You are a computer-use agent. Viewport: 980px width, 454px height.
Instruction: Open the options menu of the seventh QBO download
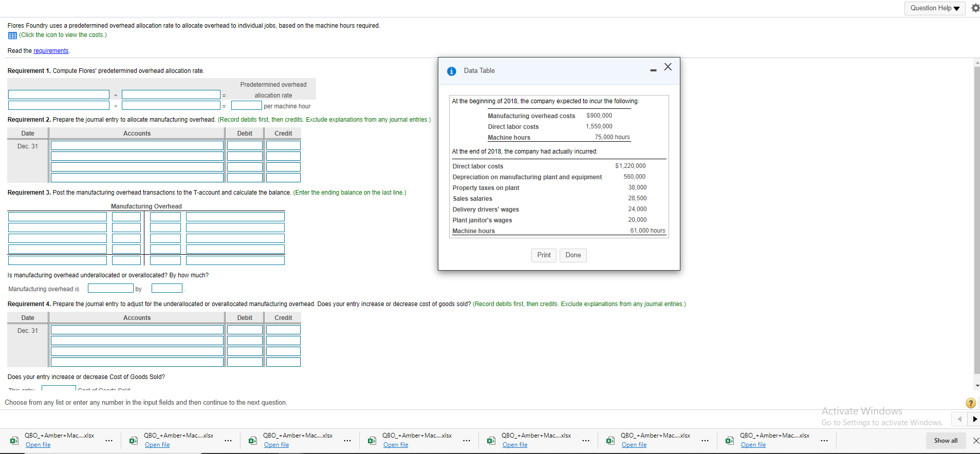tap(824, 441)
